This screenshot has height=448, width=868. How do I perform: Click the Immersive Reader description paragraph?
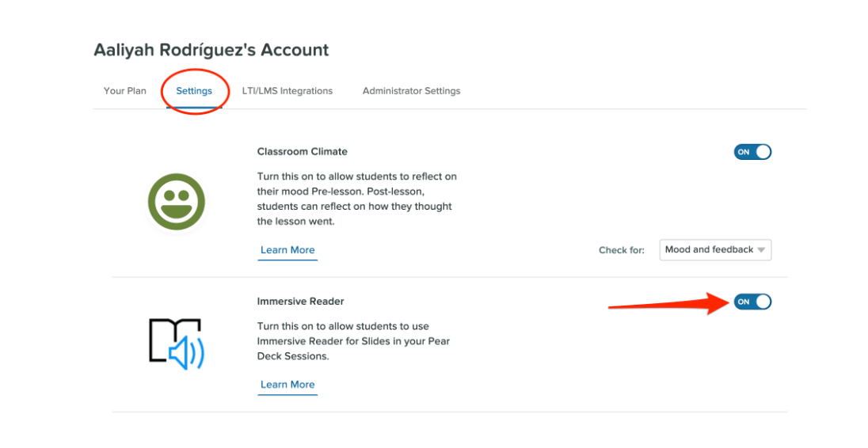(x=353, y=341)
